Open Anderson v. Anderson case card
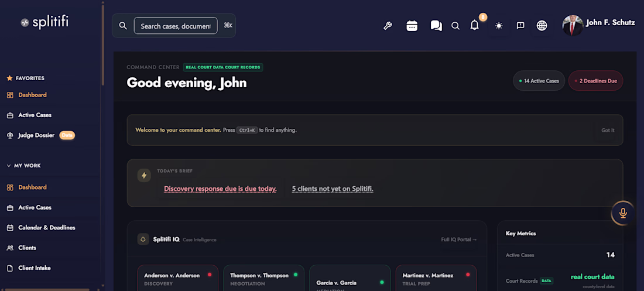644x291 pixels. coord(178,278)
